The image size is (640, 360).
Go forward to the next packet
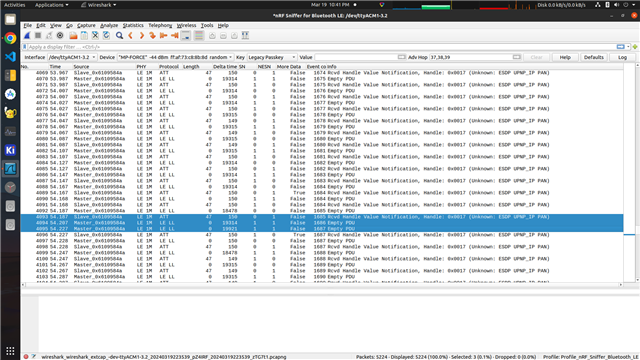tap(141, 36)
